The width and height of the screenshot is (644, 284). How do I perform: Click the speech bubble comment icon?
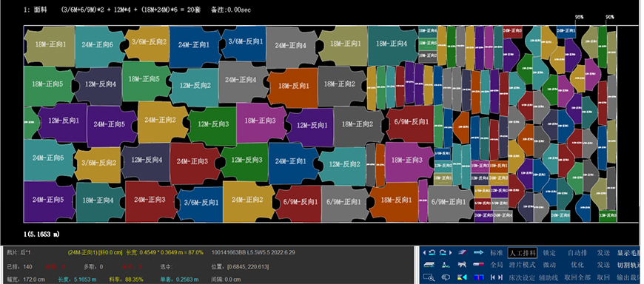tap(446, 277)
